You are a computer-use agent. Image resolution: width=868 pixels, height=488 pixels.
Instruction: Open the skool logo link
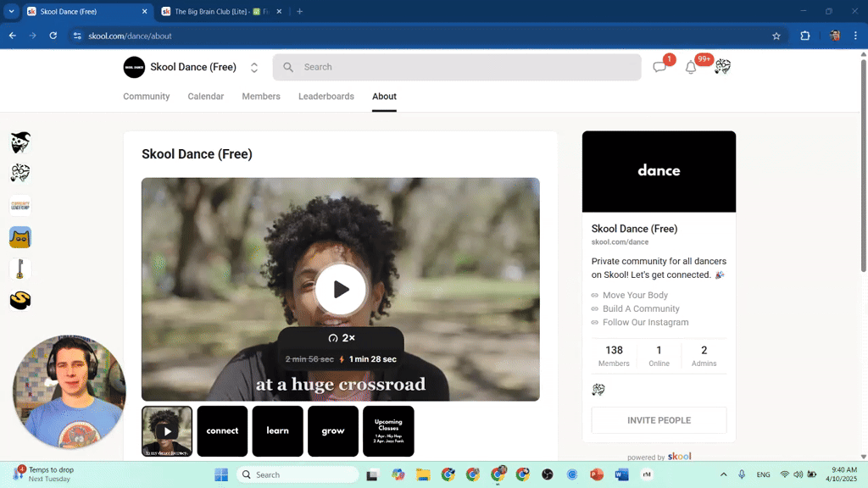[x=679, y=457]
